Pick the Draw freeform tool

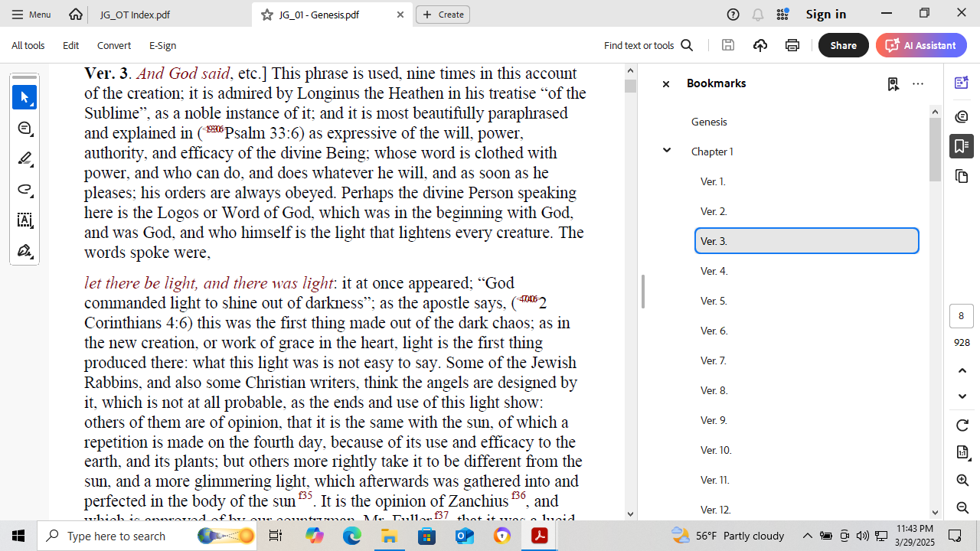[24, 190]
